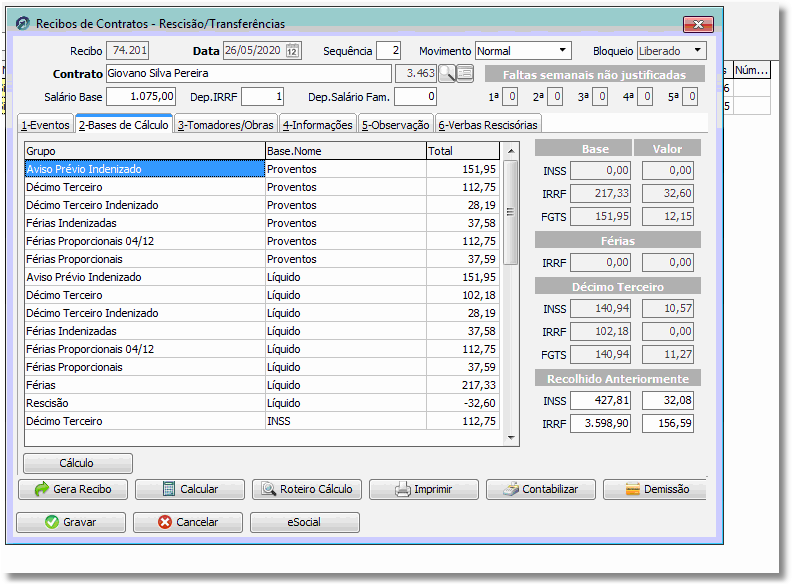793x587 pixels.
Task: Click the Cálculo button below table
Action: click(x=78, y=463)
